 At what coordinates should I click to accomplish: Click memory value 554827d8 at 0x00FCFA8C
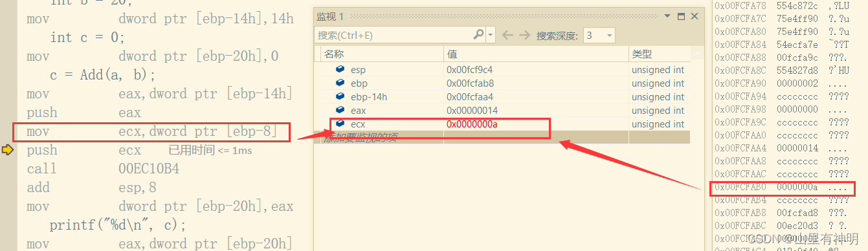coord(797,71)
